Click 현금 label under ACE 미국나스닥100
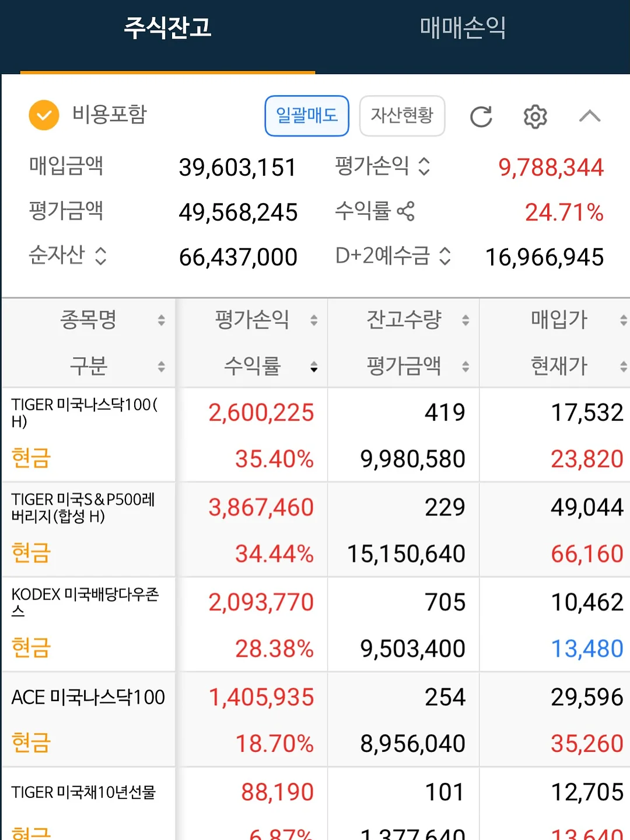The width and height of the screenshot is (630, 840). [31, 743]
